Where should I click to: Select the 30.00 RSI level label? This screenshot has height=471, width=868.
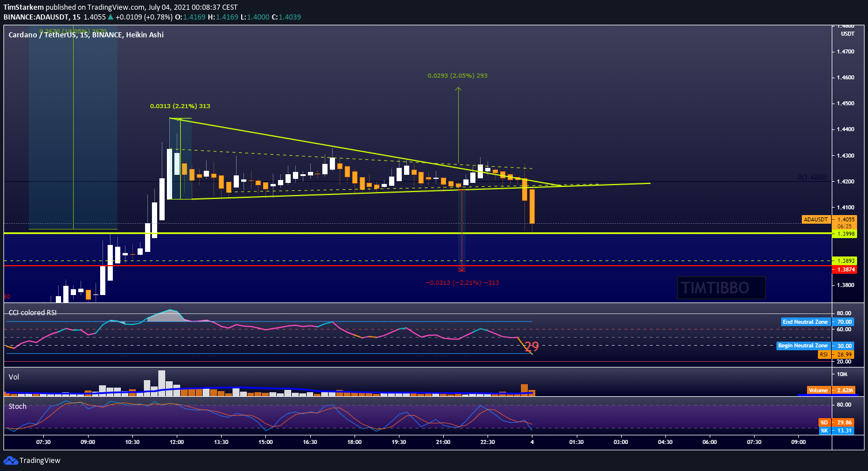[x=844, y=346]
